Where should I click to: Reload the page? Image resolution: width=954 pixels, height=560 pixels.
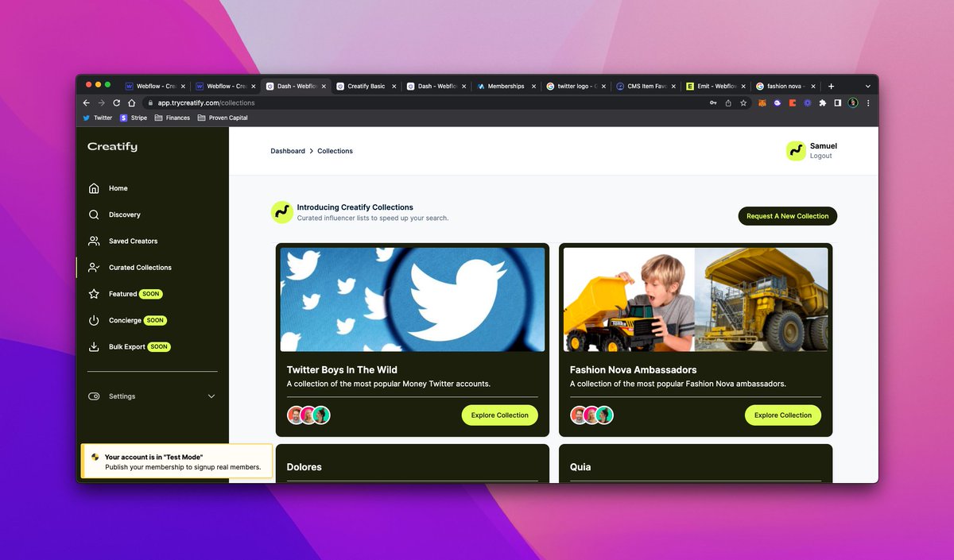[x=116, y=102]
